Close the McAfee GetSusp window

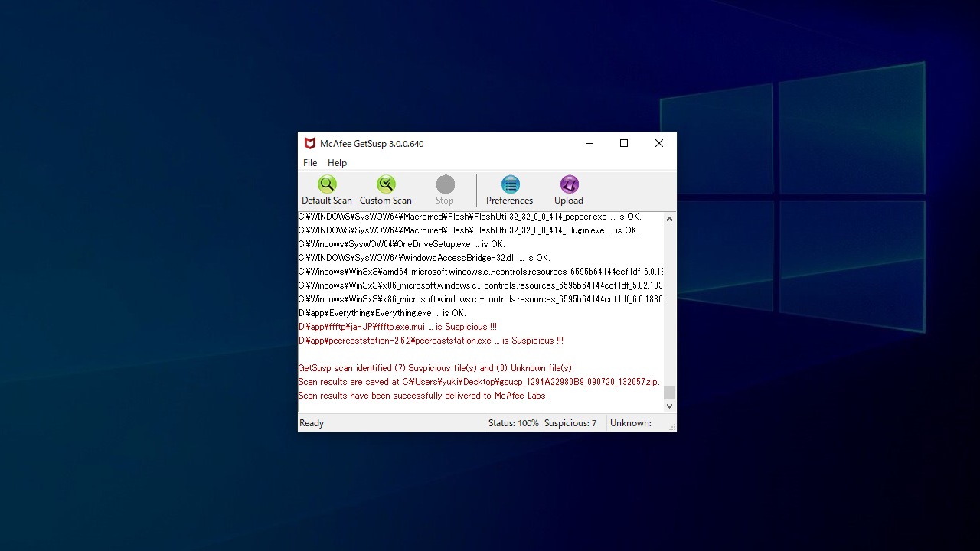tap(659, 143)
